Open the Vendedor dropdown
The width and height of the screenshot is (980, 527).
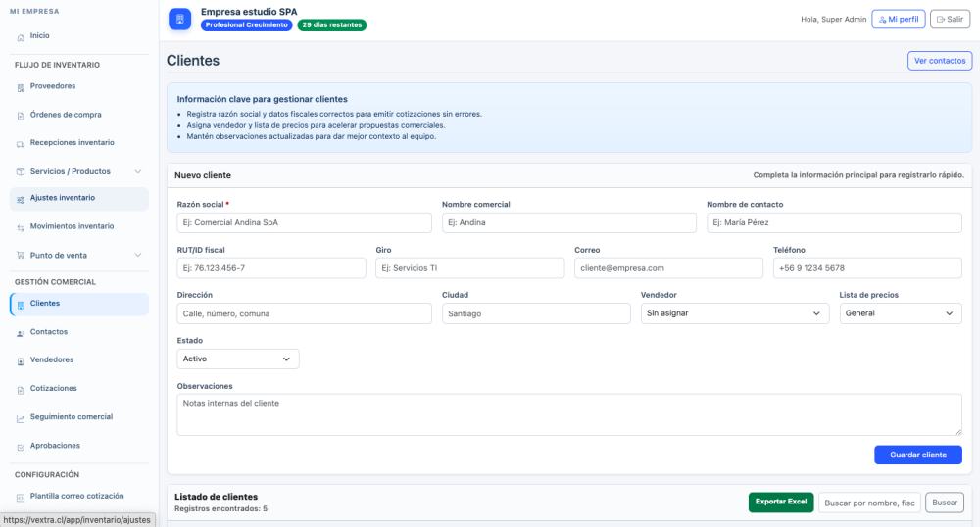coord(734,313)
